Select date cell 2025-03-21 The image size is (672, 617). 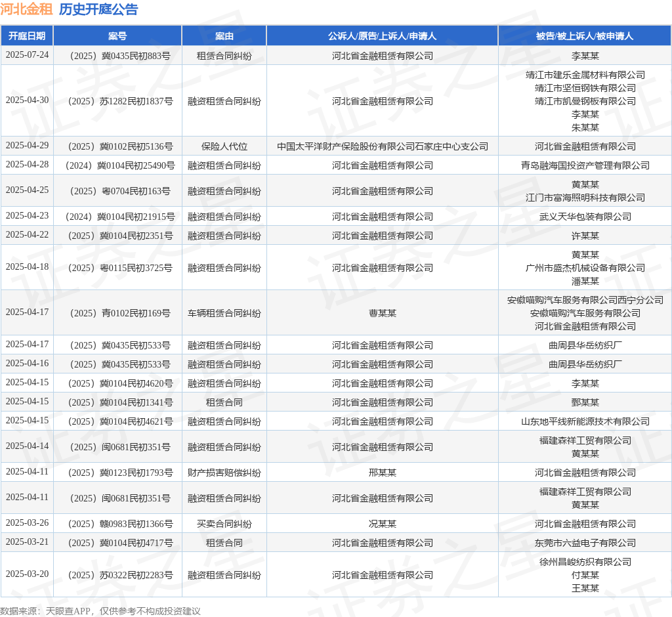coord(27,542)
